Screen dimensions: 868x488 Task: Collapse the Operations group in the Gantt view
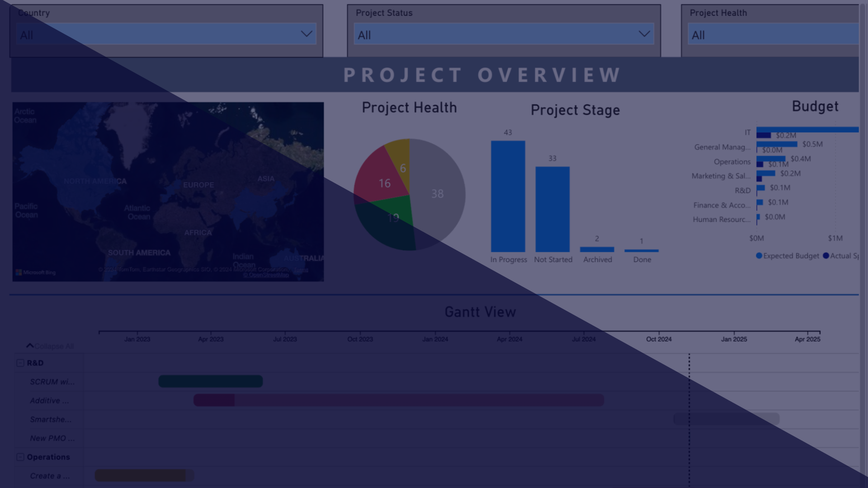pos(19,457)
